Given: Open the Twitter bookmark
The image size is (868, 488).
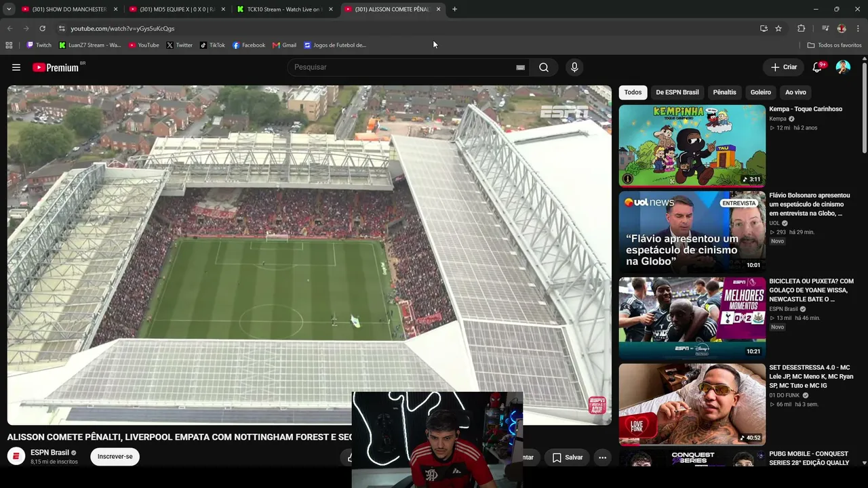Looking at the screenshot, I should point(179,45).
